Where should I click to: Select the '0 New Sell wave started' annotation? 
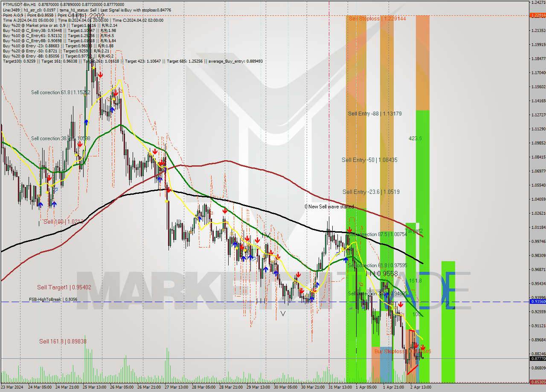pyautogui.click(x=329, y=207)
